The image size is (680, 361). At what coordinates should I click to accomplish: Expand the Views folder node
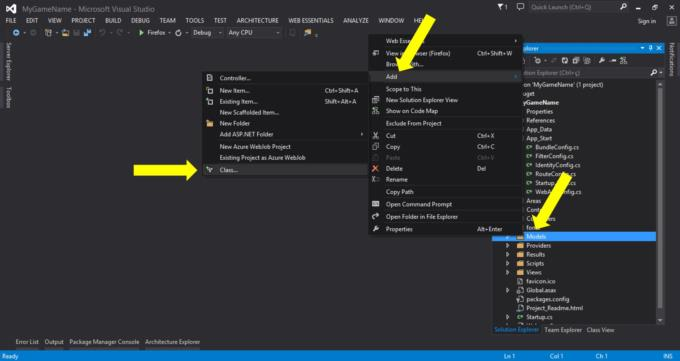click(x=507, y=272)
